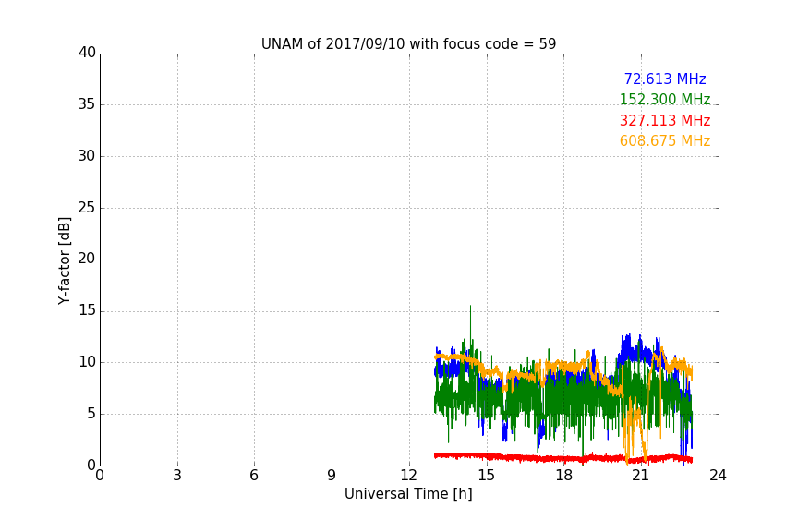Click the x-axis tick label '12'
798x532 pixels.
click(x=408, y=476)
